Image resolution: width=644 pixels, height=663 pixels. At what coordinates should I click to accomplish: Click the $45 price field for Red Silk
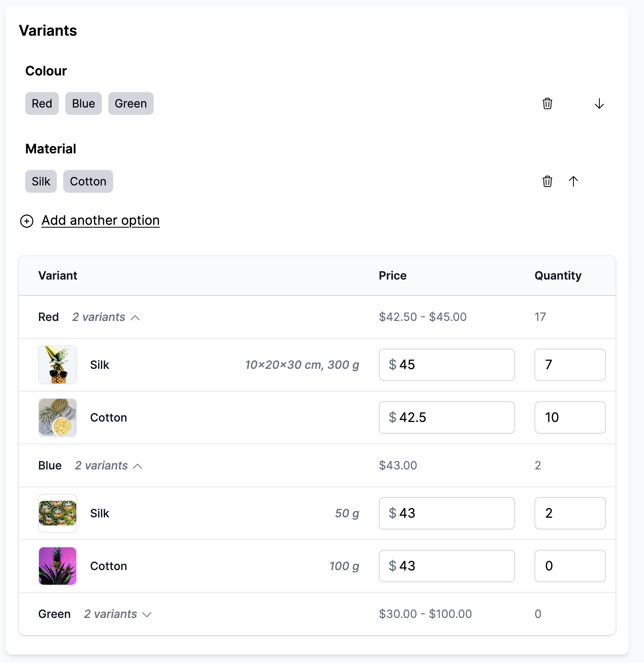pyautogui.click(x=447, y=364)
